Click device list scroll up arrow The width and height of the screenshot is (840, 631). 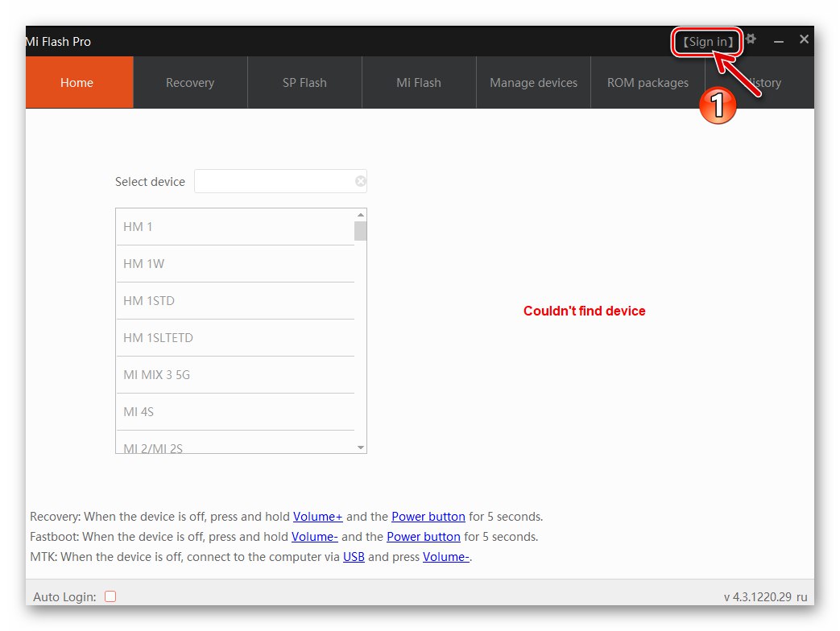[x=361, y=215]
